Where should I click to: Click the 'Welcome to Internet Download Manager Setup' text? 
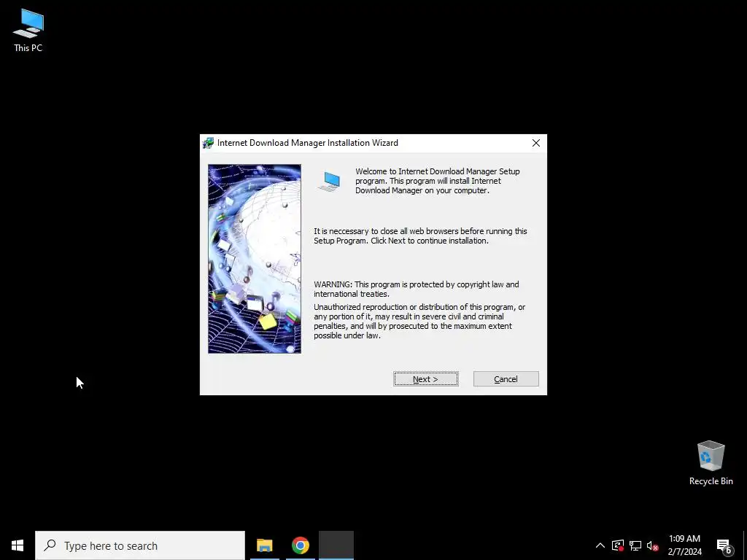click(438, 181)
